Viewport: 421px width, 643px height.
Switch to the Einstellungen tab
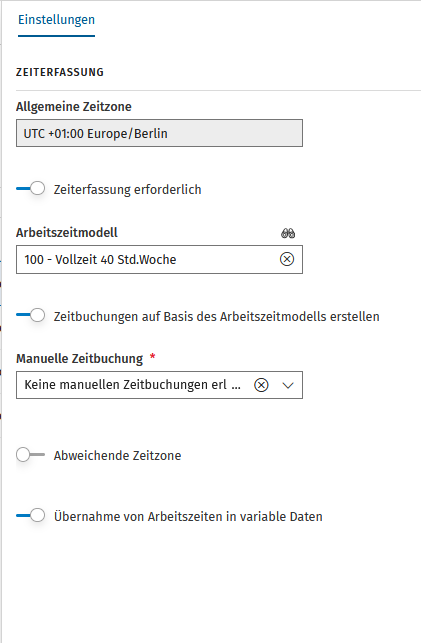57,20
